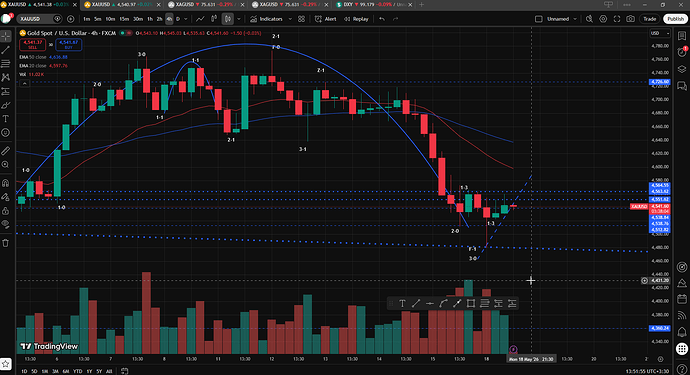Screen dimensions: 690x375
Task: Open the alerts panel with red badge
Action: coord(682,52)
